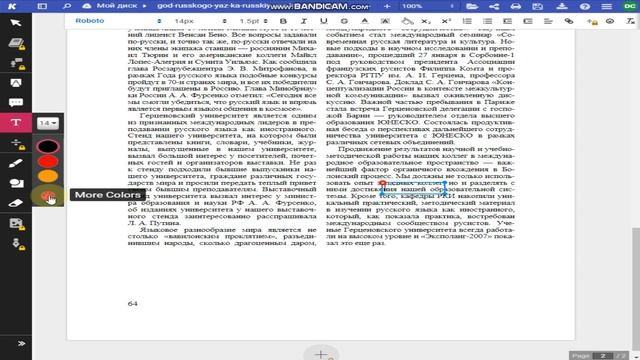
Task: Open the hamburger main menu
Action: coord(607,6)
